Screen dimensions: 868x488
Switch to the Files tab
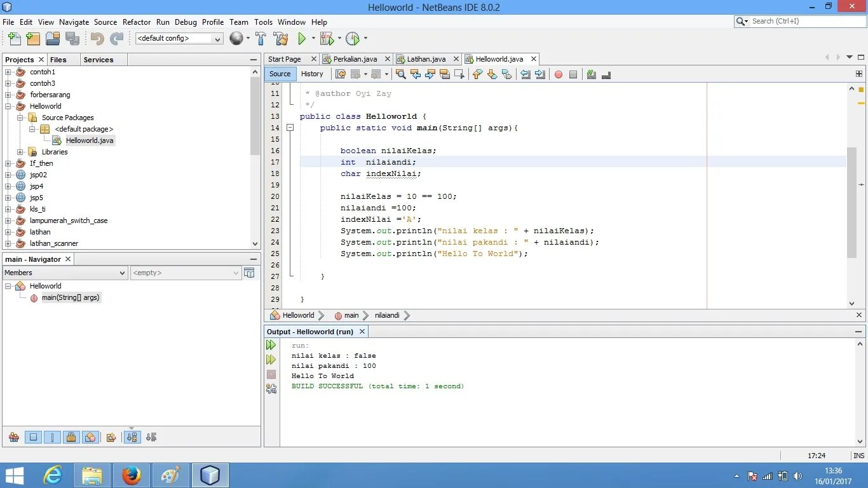pos(58,60)
